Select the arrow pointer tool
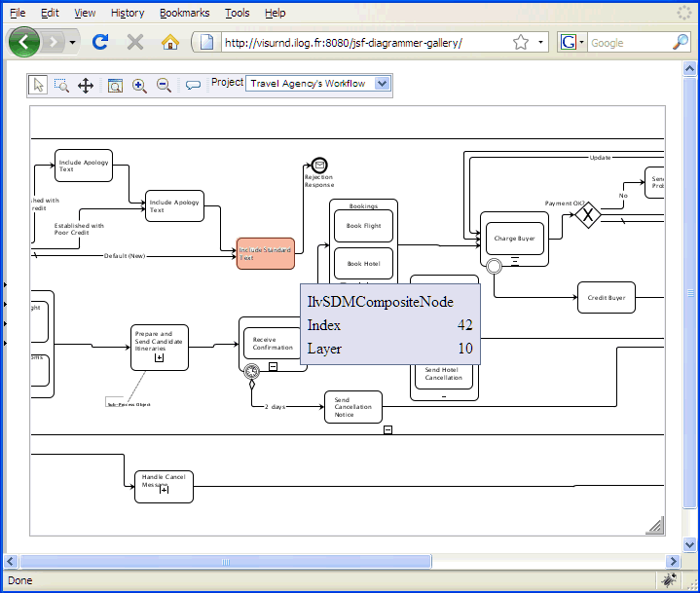The height and width of the screenshot is (593, 700). 38,85
